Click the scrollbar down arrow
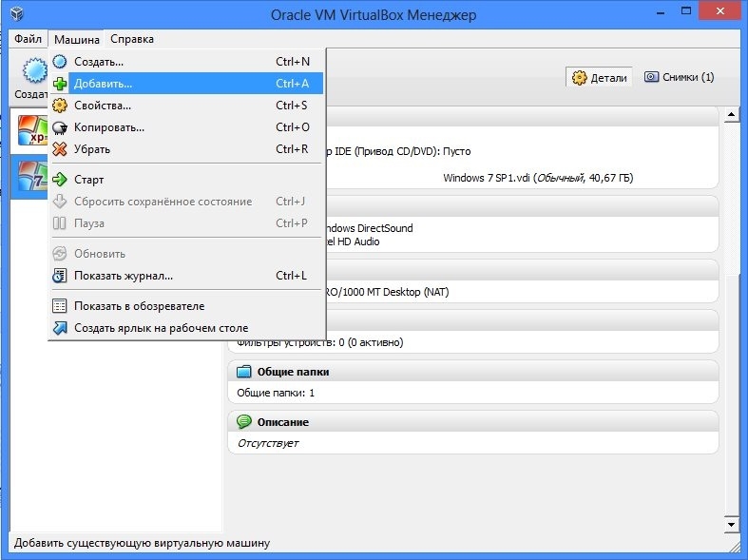Image resolution: width=748 pixels, height=560 pixels. pyautogui.click(x=731, y=524)
